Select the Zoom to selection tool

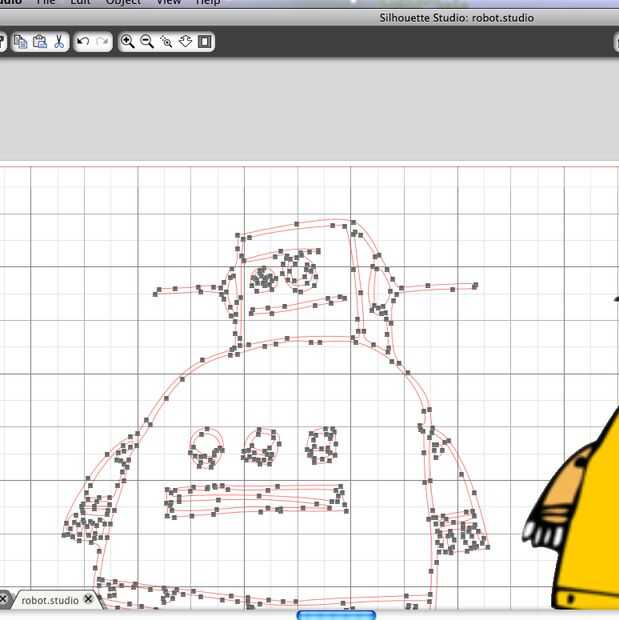(166, 41)
